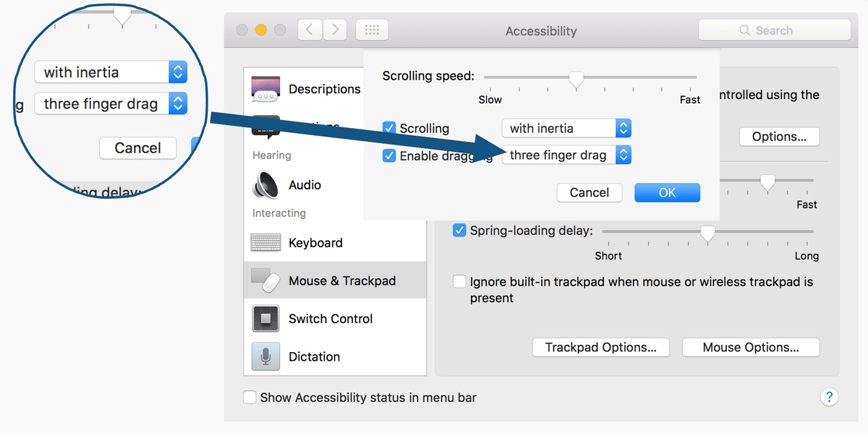
Task: Toggle the Enable dragging checkbox
Action: pyautogui.click(x=389, y=155)
